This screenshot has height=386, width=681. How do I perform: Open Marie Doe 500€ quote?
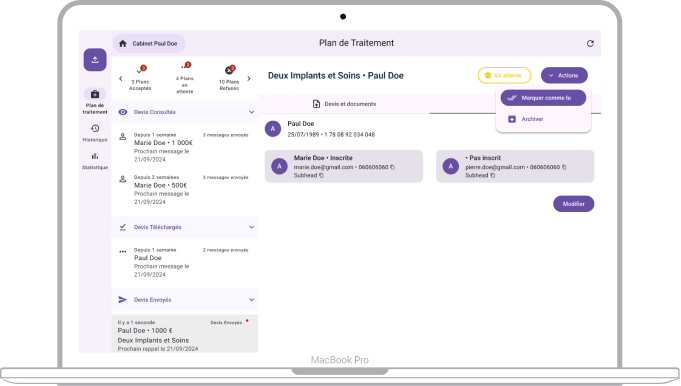[x=185, y=190]
